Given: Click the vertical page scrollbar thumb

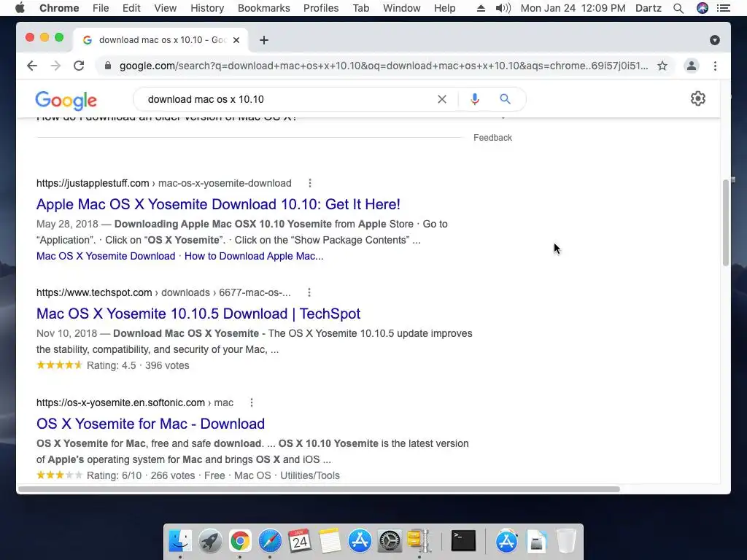Looking at the screenshot, I should click(726, 222).
